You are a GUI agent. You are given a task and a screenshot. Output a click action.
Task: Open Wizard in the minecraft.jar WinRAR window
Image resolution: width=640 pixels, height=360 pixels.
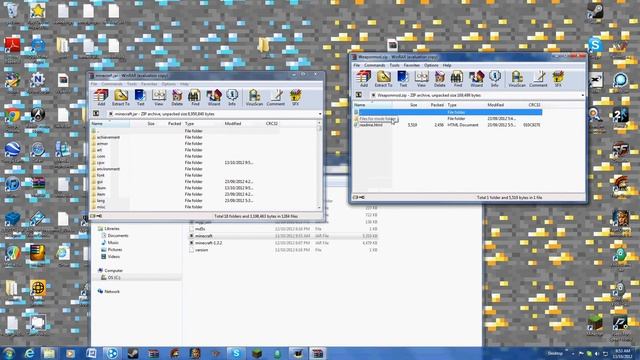coord(213,98)
